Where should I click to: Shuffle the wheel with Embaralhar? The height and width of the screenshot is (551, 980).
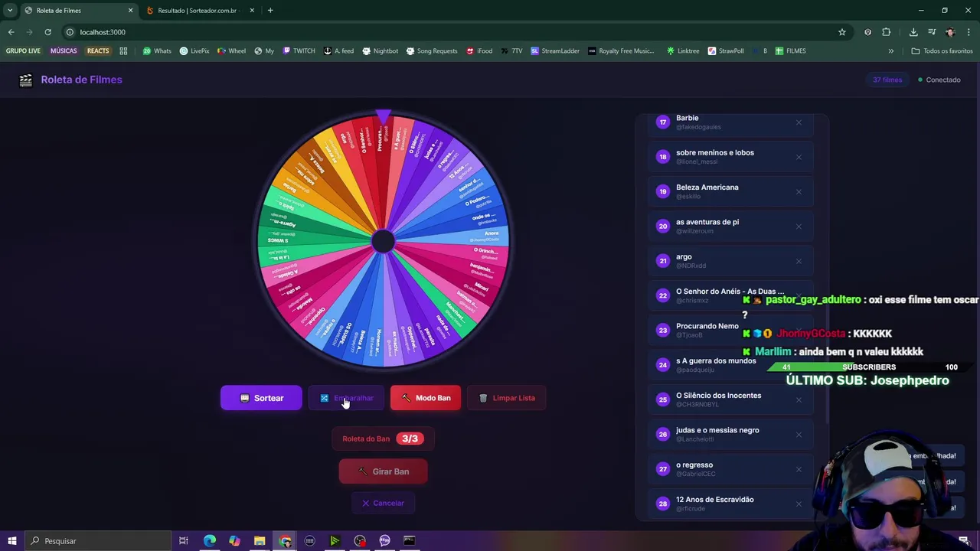(346, 398)
